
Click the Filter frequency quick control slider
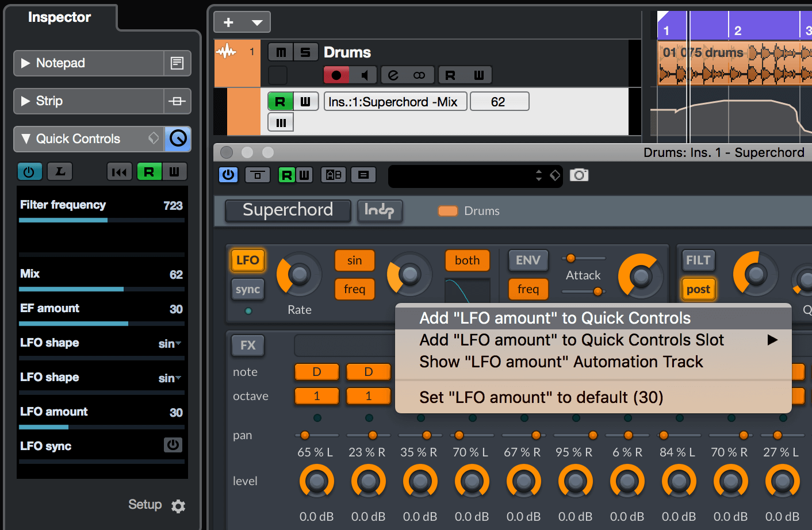coord(102,220)
